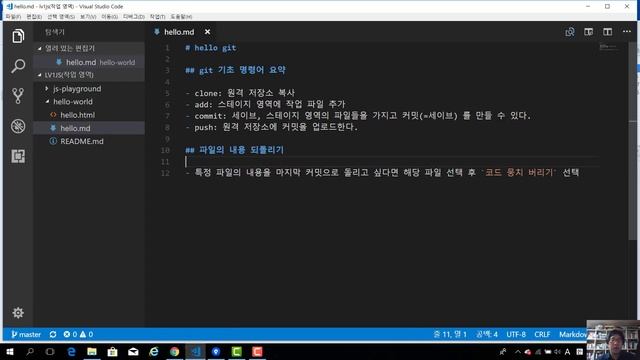Select language mode Markdown in status bar

[572, 334]
